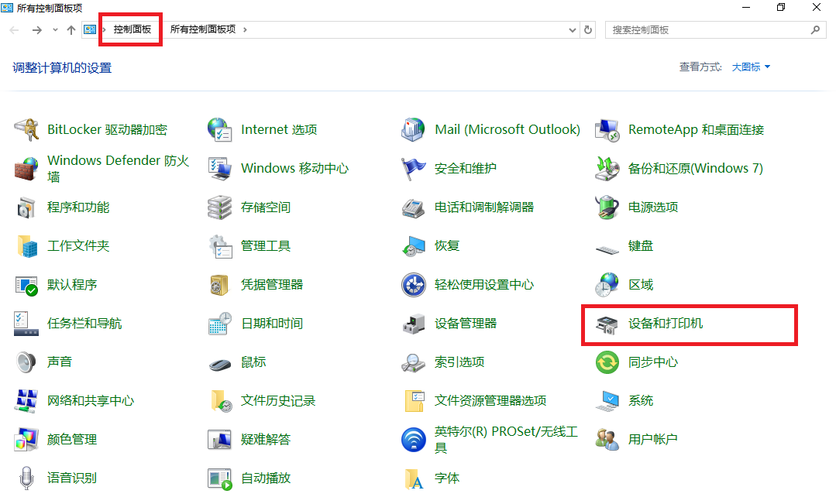Expand the address bar history dropdown arrow
This screenshot has height=504, width=836.
click(x=573, y=30)
